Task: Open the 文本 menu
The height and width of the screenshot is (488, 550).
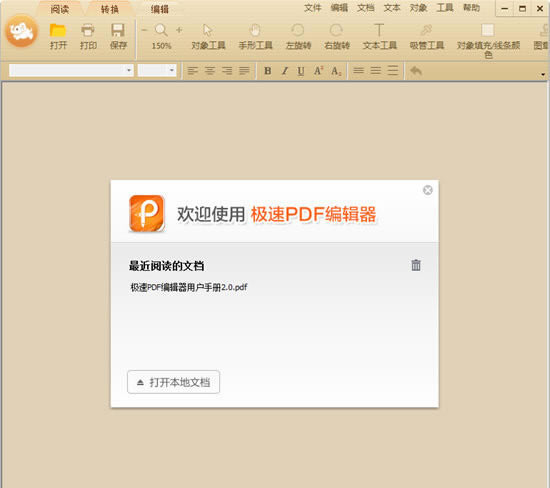Action: tap(392, 8)
